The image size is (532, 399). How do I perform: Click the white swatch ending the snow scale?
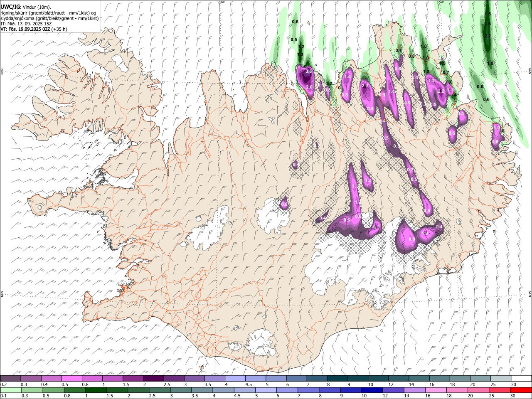(x=520, y=378)
